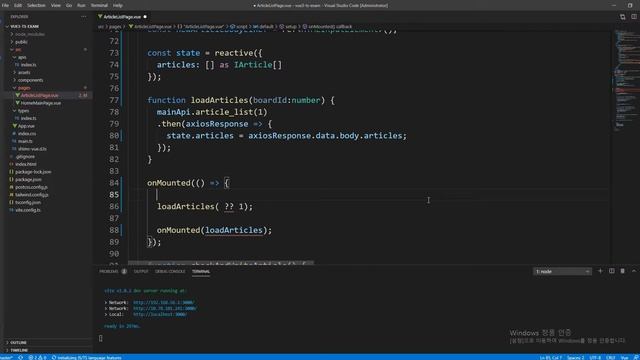Expand the components folder
Viewport: 640px width, 360px height.
[30, 80]
